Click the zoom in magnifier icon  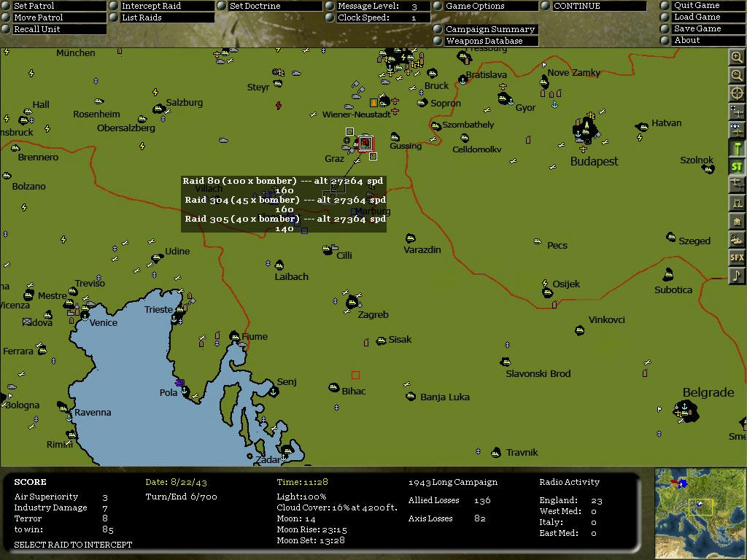coord(737,58)
